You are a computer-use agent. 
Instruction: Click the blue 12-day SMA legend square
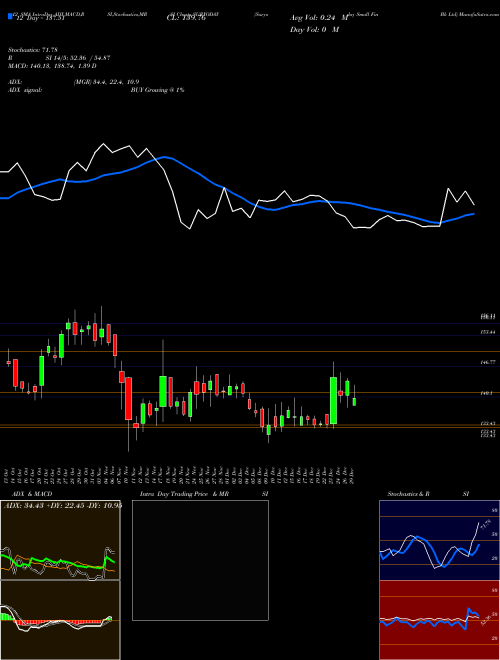pyautogui.click(x=11, y=16)
